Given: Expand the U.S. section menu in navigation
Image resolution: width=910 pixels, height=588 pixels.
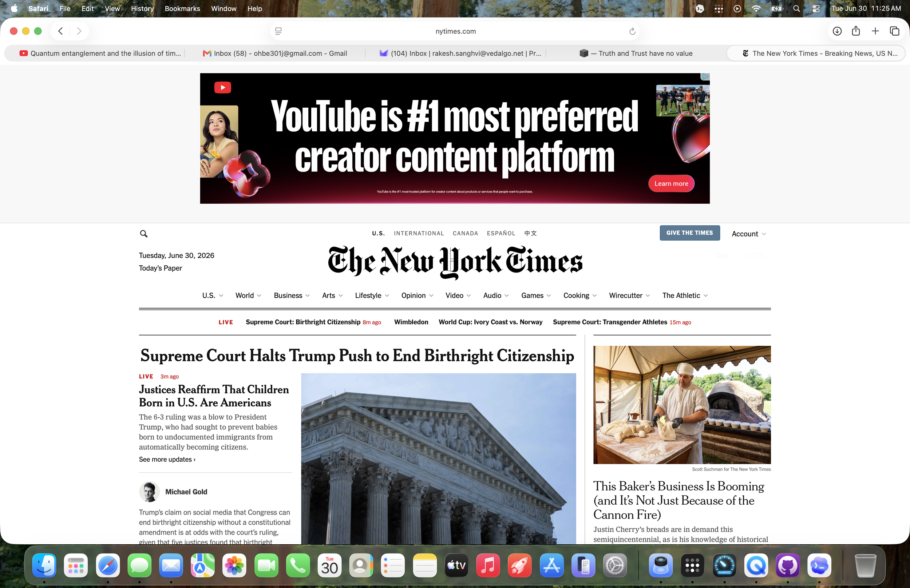Looking at the screenshot, I should 213,295.
